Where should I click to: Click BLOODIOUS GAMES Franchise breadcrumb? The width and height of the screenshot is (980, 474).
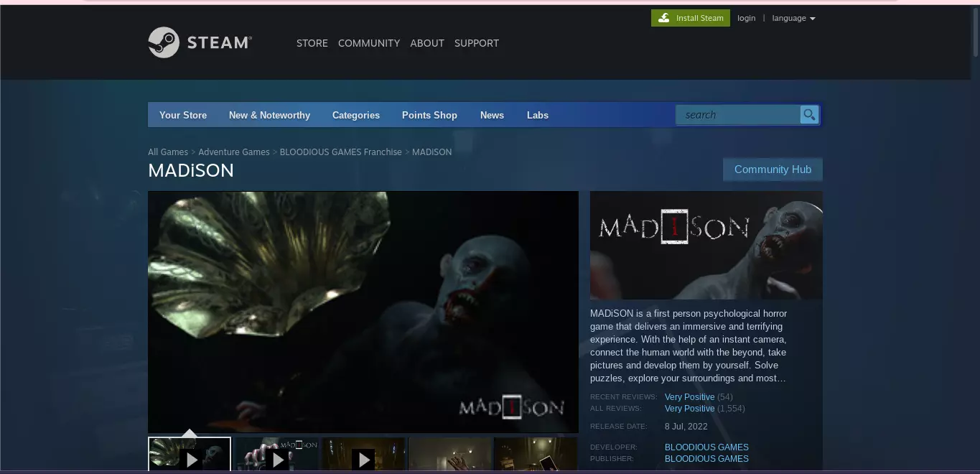(x=341, y=152)
